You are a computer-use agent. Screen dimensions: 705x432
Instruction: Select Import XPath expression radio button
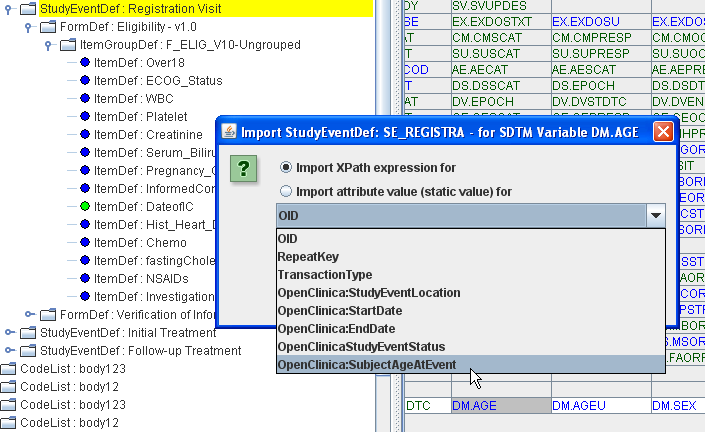(x=287, y=167)
